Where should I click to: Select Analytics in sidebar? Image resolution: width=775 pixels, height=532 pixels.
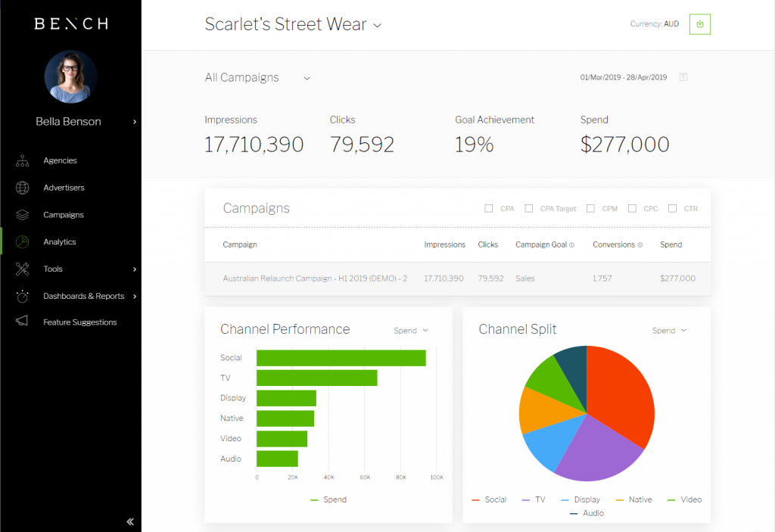(x=59, y=241)
